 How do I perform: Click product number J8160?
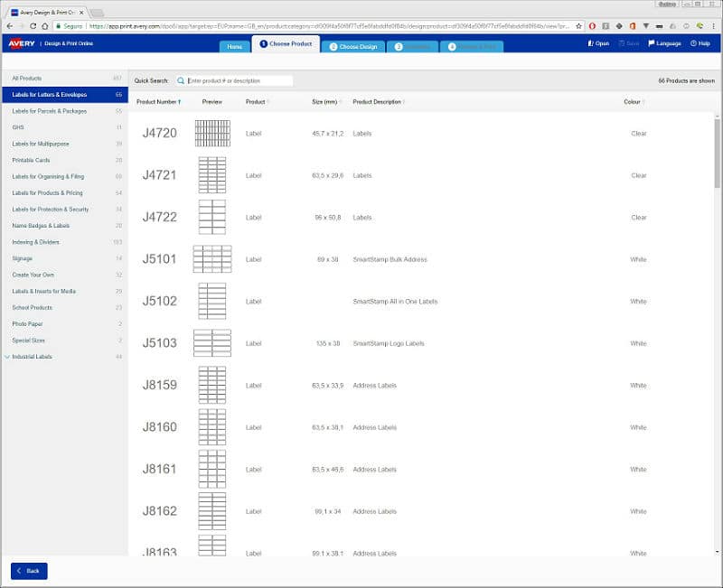tap(160, 426)
